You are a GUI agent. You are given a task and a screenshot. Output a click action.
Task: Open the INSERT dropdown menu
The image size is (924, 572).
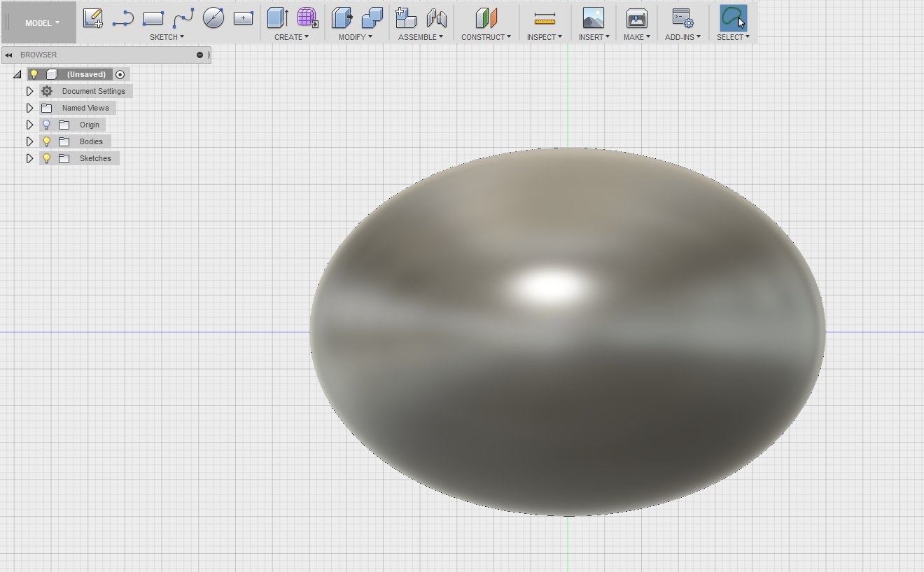pos(594,37)
